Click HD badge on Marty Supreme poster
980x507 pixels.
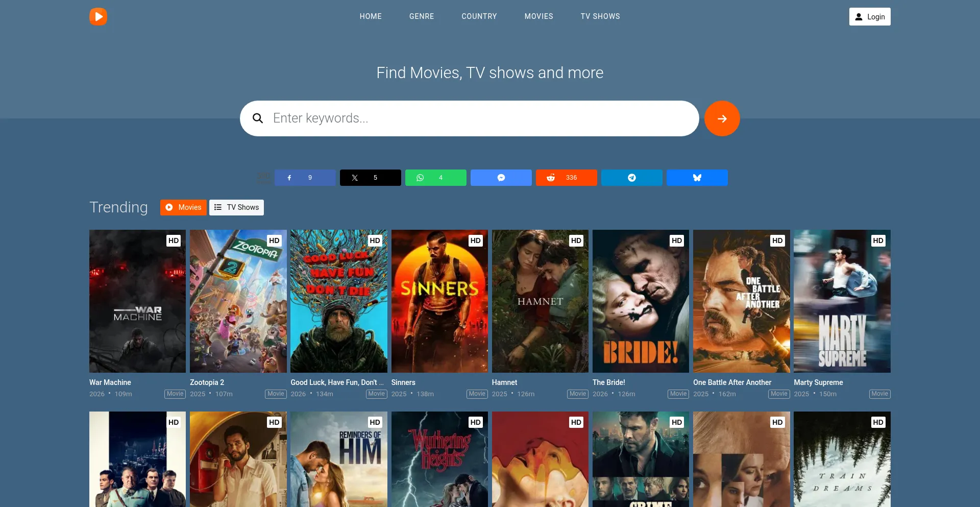coord(878,240)
